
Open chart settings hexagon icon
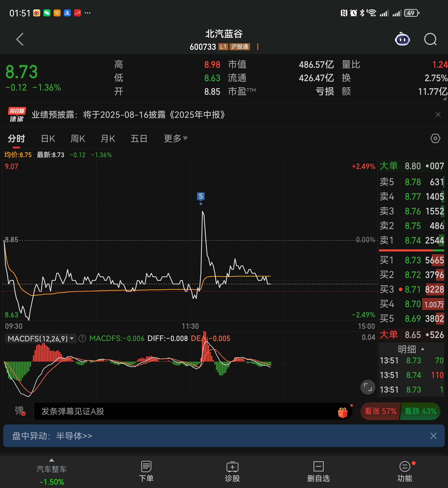click(x=435, y=138)
